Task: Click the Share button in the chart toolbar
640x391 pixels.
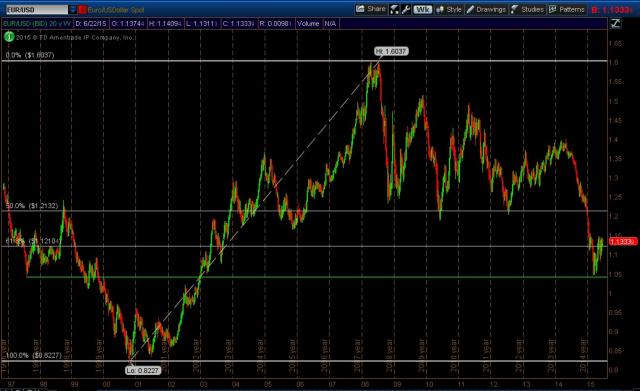Action: 371,9
